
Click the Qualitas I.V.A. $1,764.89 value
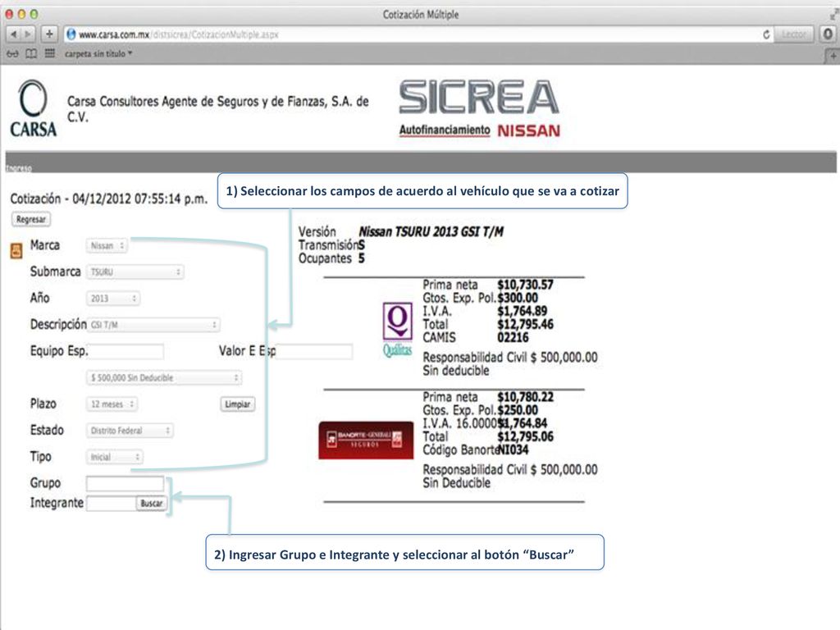click(x=522, y=311)
